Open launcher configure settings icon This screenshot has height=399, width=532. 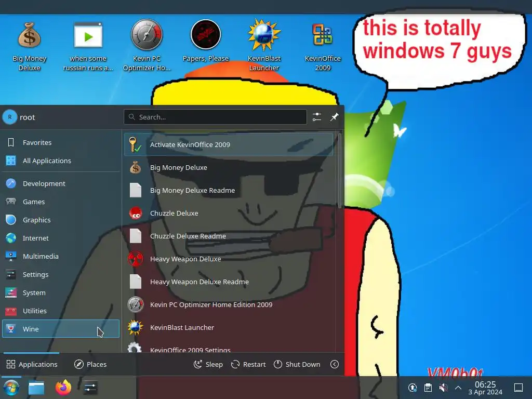point(317,117)
